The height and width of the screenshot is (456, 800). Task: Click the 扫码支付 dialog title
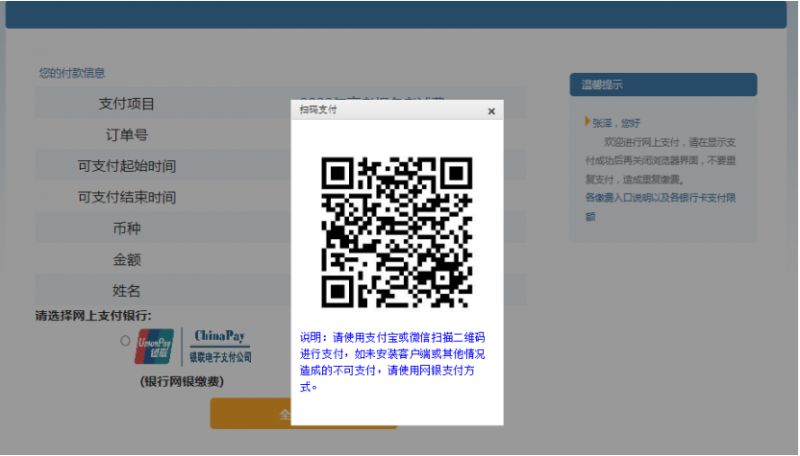pyautogui.click(x=318, y=110)
